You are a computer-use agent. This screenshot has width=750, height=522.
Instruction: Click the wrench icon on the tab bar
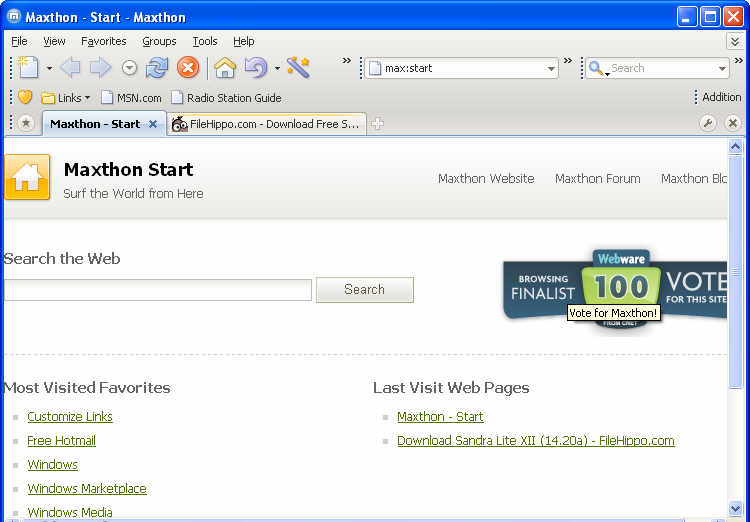707,123
